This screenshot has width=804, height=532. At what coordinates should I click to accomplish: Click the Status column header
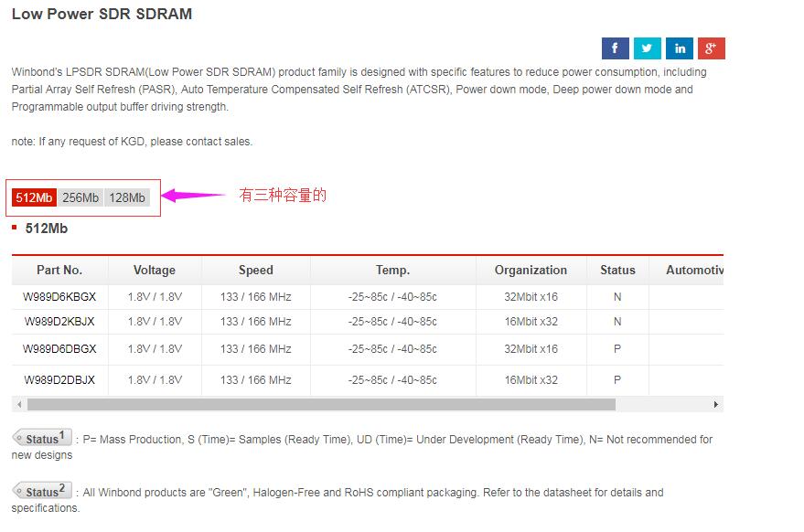[617, 270]
